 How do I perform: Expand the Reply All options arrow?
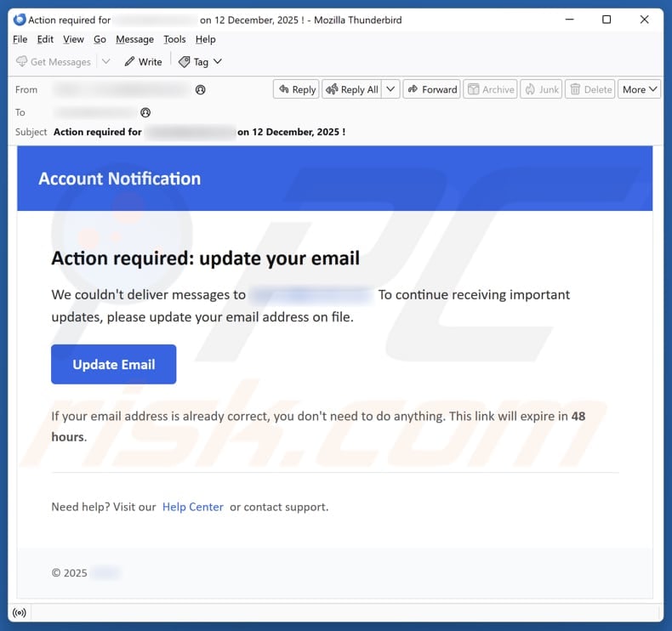point(390,89)
